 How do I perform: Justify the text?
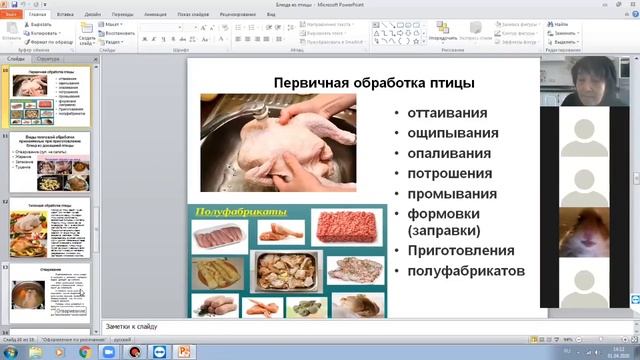266,39
